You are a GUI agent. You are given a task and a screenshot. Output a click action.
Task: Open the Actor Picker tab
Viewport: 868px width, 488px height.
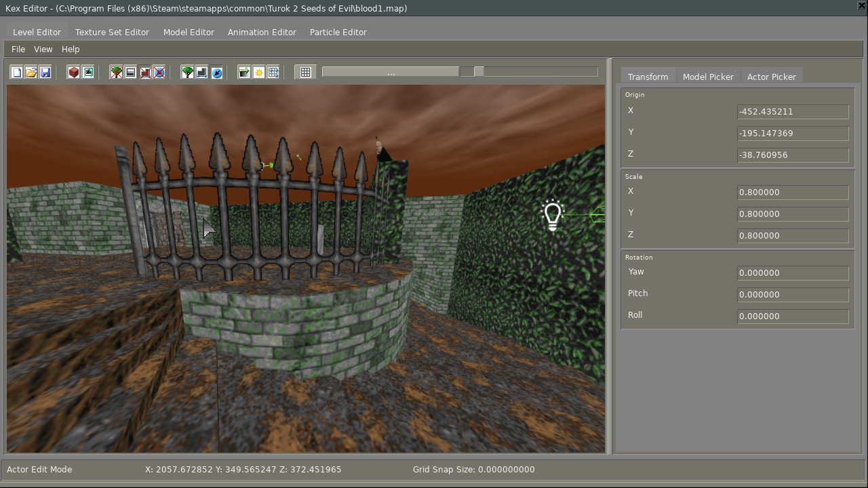point(771,77)
